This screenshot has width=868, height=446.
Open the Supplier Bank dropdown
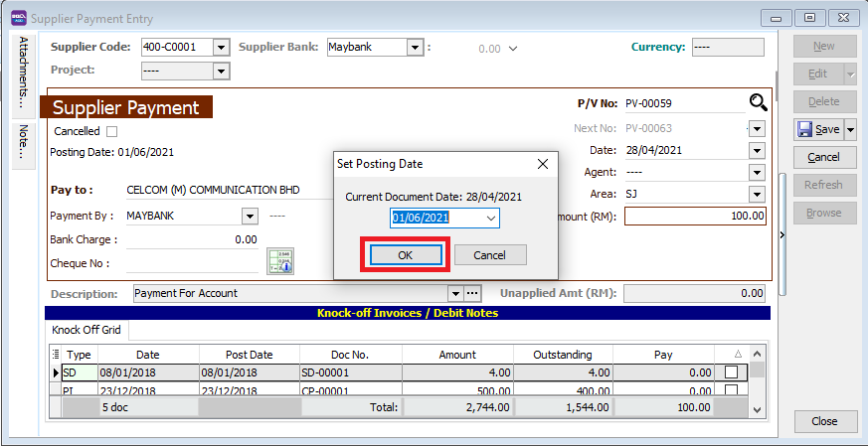[416, 48]
